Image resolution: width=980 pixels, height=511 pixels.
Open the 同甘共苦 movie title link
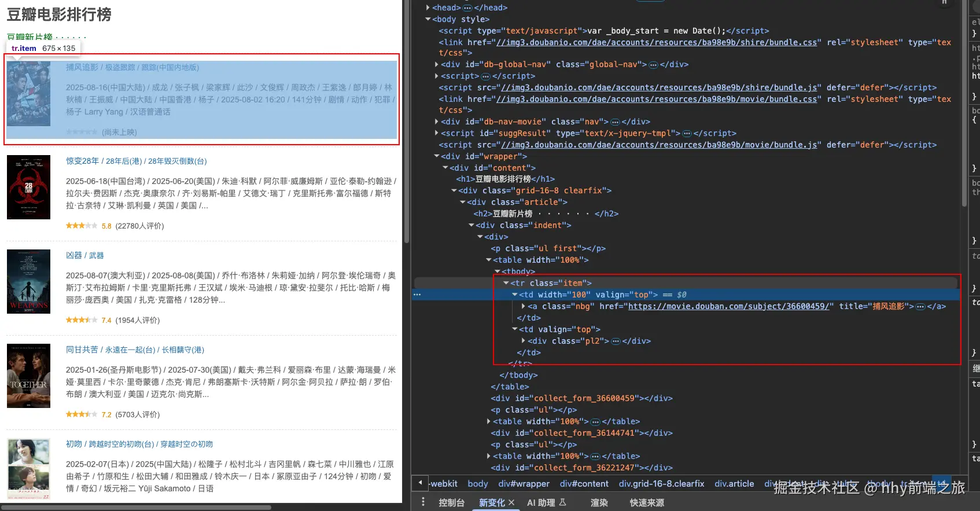pos(135,350)
